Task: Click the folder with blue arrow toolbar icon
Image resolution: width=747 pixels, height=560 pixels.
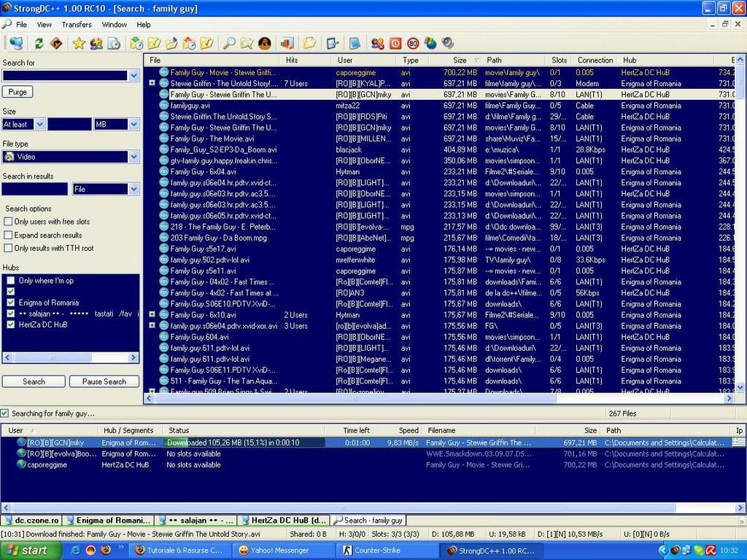Action: pyautogui.click(x=171, y=43)
